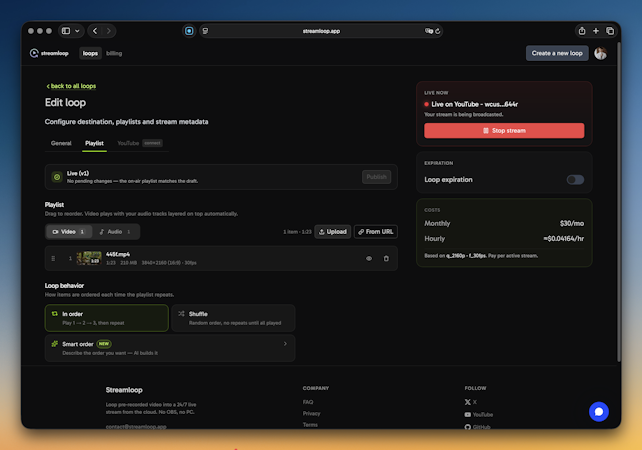Click the page vertical scrollbar

click(619, 203)
